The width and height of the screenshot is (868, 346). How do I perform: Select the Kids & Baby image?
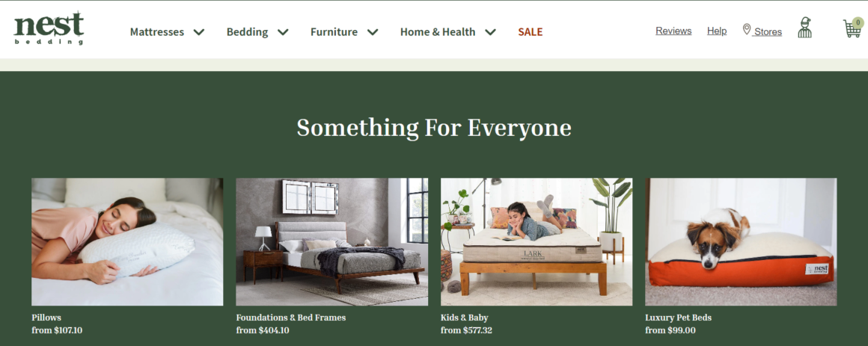pyautogui.click(x=537, y=241)
